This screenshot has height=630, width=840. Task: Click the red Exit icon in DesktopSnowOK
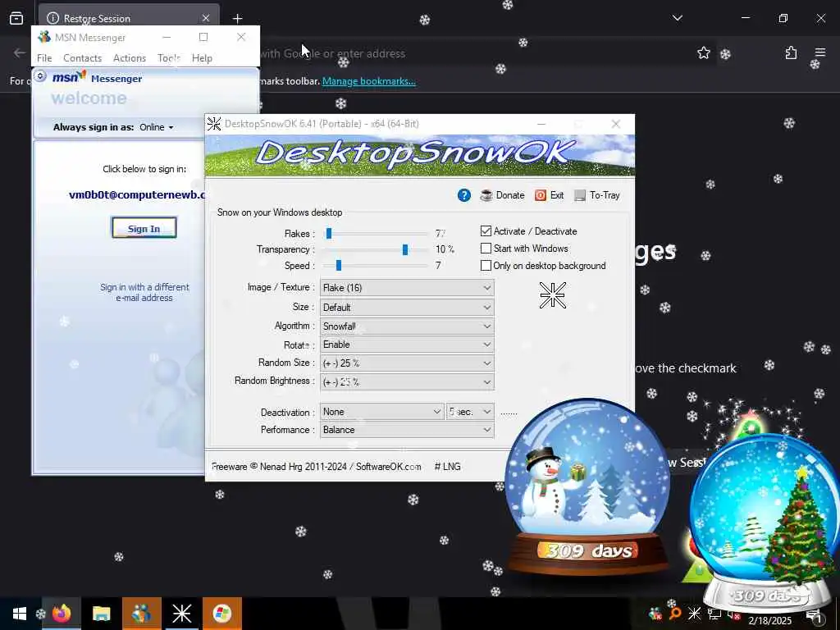[x=540, y=195]
